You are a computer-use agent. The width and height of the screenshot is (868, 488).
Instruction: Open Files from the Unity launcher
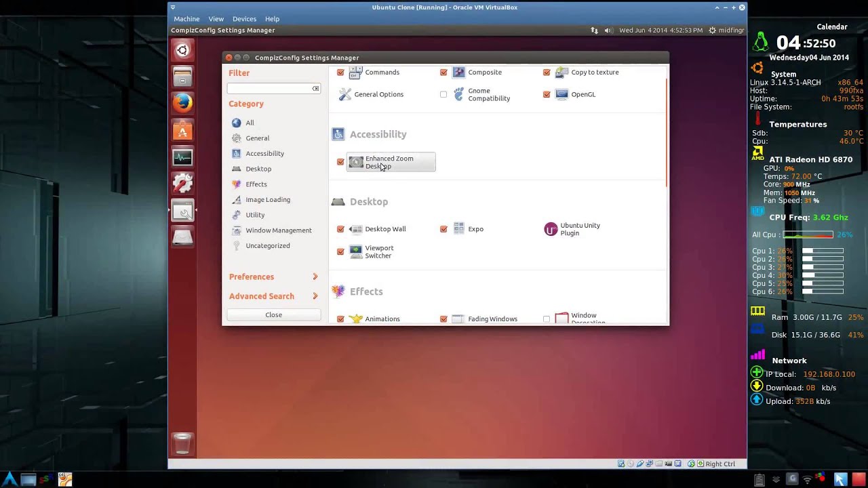[182, 77]
